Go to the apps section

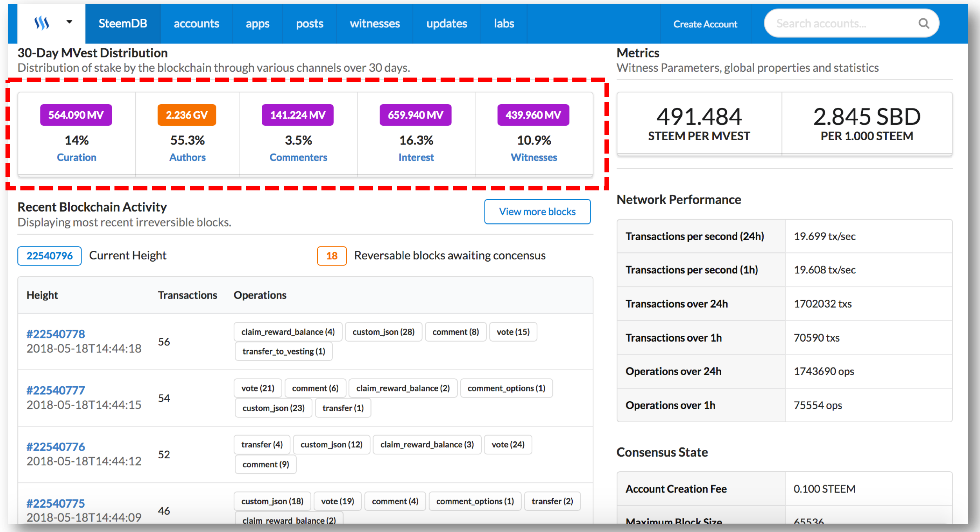click(258, 24)
